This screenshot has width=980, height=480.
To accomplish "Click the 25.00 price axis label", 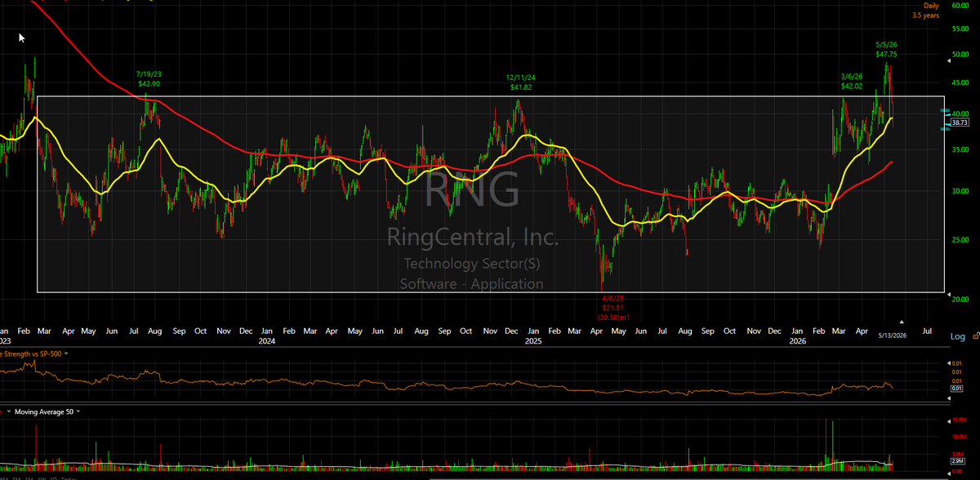I will (961, 239).
